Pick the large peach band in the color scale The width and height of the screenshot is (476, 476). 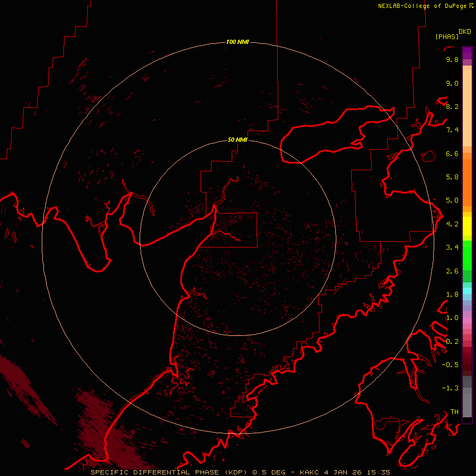[x=467, y=108]
